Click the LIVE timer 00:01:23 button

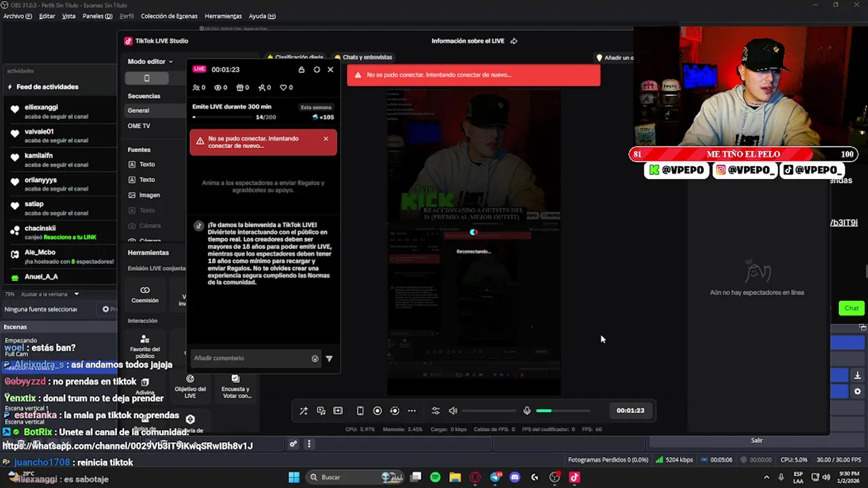(630, 411)
